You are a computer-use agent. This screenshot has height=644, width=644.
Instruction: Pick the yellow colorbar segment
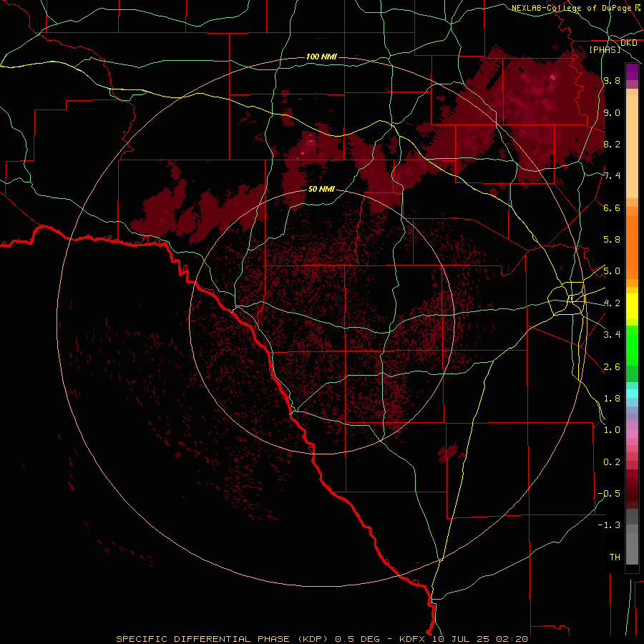632,306
